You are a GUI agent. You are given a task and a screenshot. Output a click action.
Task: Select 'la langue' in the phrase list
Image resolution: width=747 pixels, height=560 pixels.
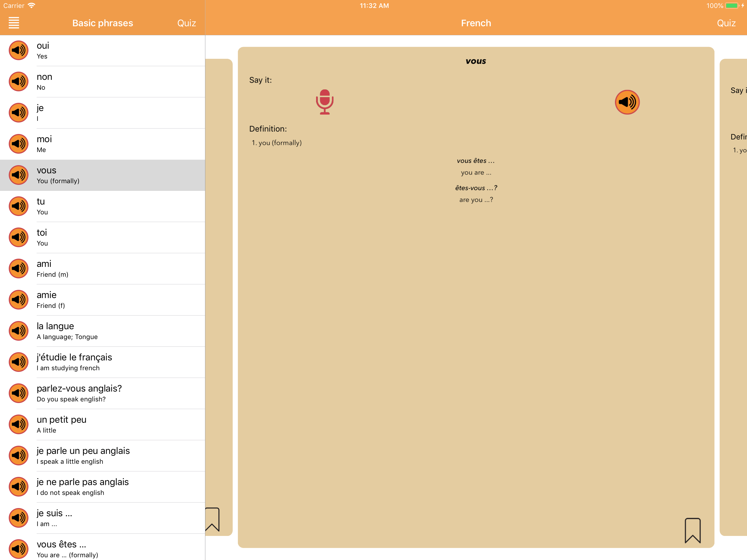point(103,331)
